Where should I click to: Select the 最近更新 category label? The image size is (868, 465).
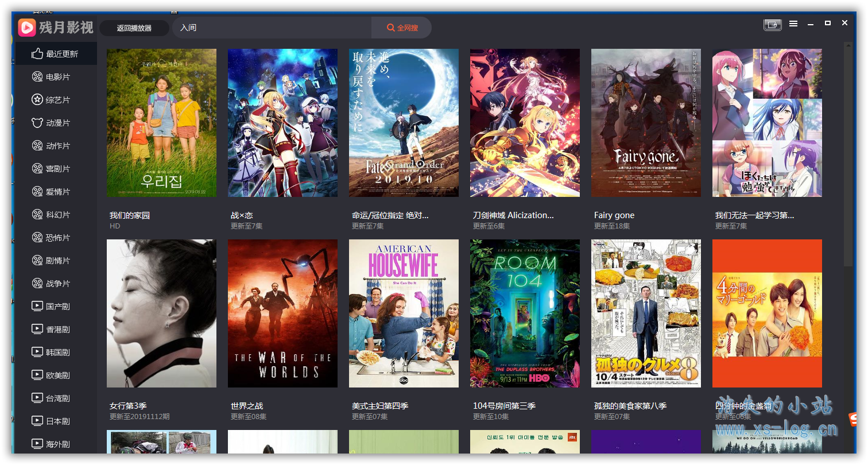point(62,54)
